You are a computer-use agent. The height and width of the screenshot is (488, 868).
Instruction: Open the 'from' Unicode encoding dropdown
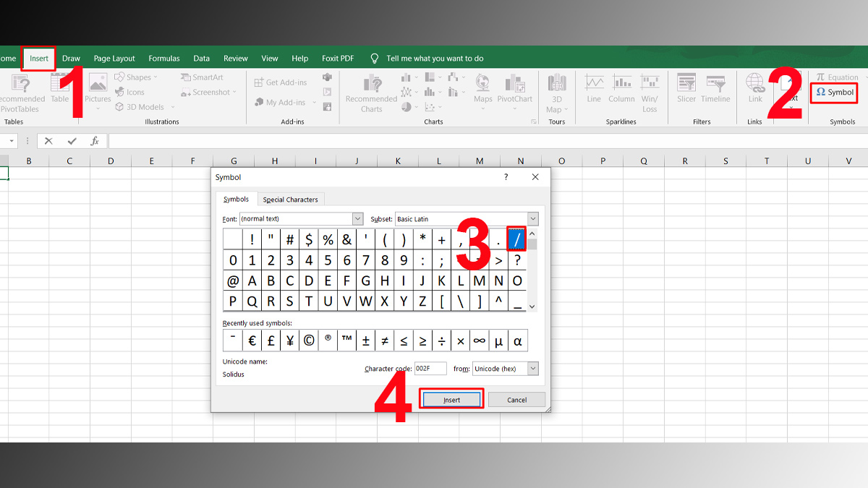[x=533, y=369]
